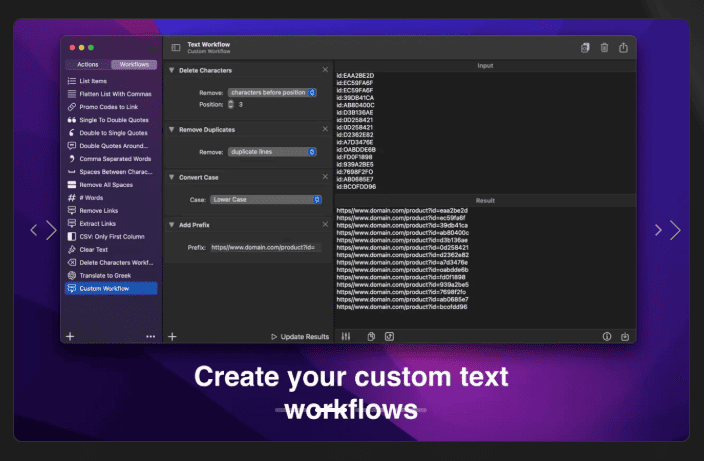Click the Single To Double Quotes icon

pos(71,120)
